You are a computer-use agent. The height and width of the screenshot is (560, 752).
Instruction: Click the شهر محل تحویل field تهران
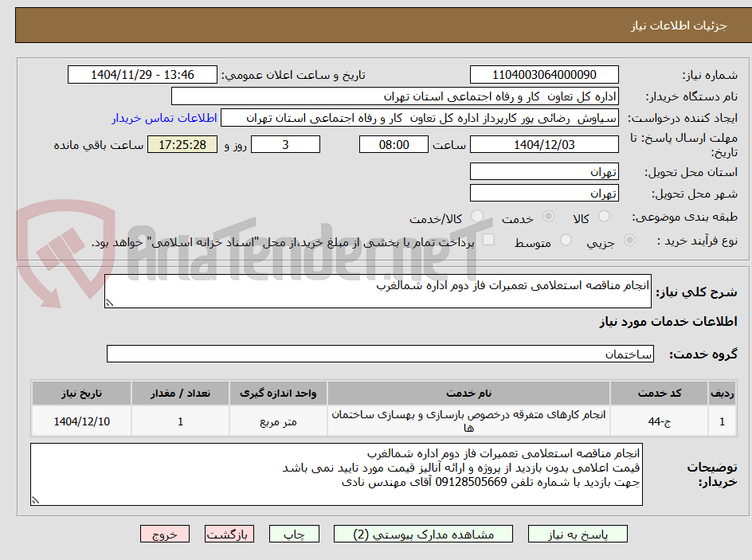pyautogui.click(x=544, y=193)
